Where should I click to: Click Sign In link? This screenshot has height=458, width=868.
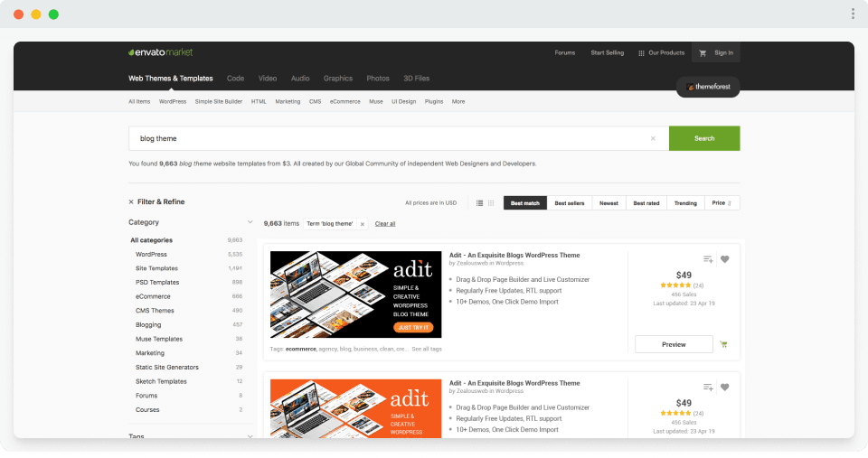point(723,53)
